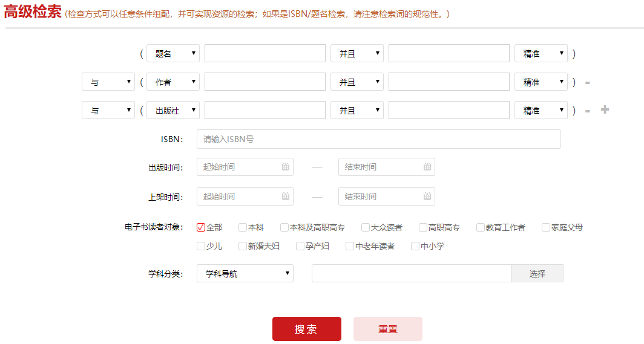Expand the 学科导航 dropdown
The height and width of the screenshot is (344, 644).
pos(245,273)
